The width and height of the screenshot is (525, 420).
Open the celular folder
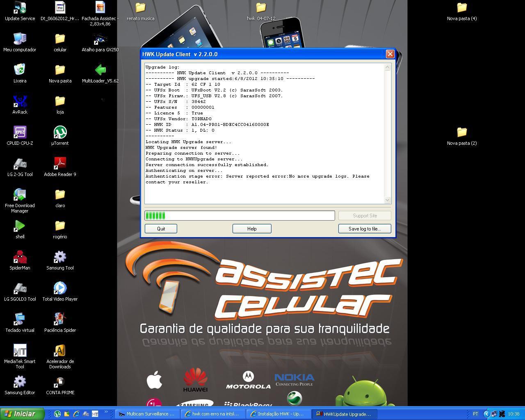pos(60,42)
